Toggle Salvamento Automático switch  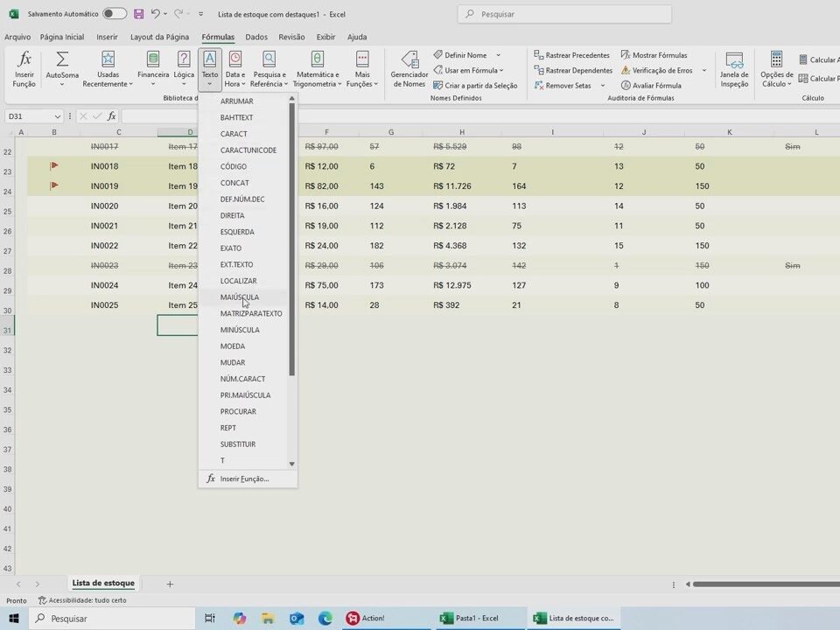114,14
